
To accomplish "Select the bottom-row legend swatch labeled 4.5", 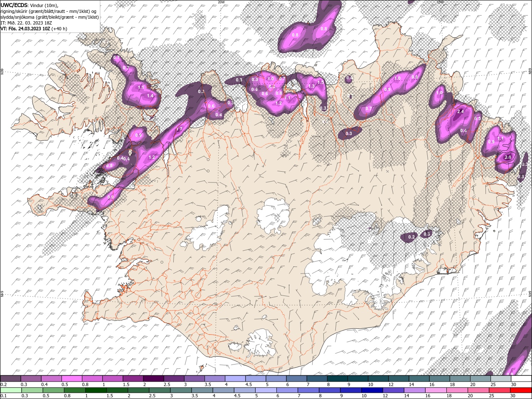I will pos(244,390).
